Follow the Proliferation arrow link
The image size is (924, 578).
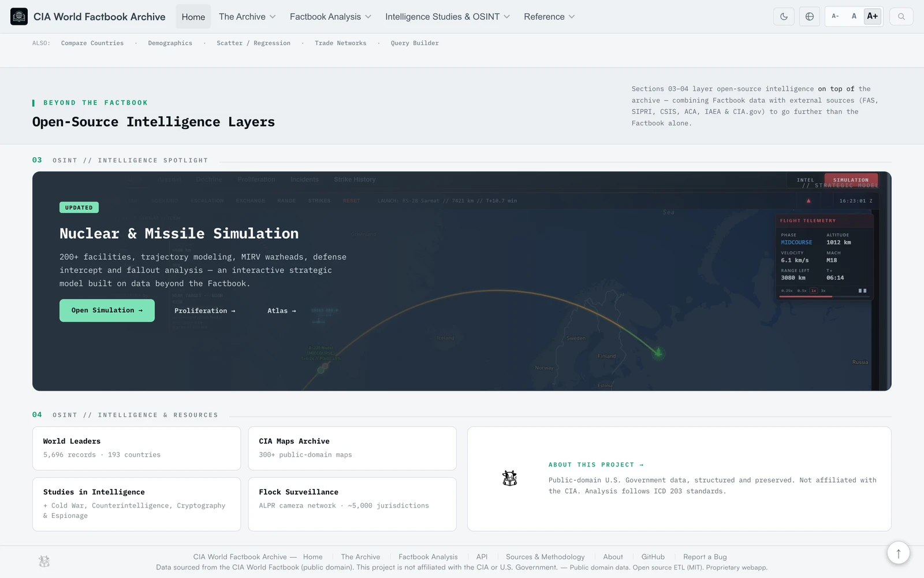tap(205, 311)
